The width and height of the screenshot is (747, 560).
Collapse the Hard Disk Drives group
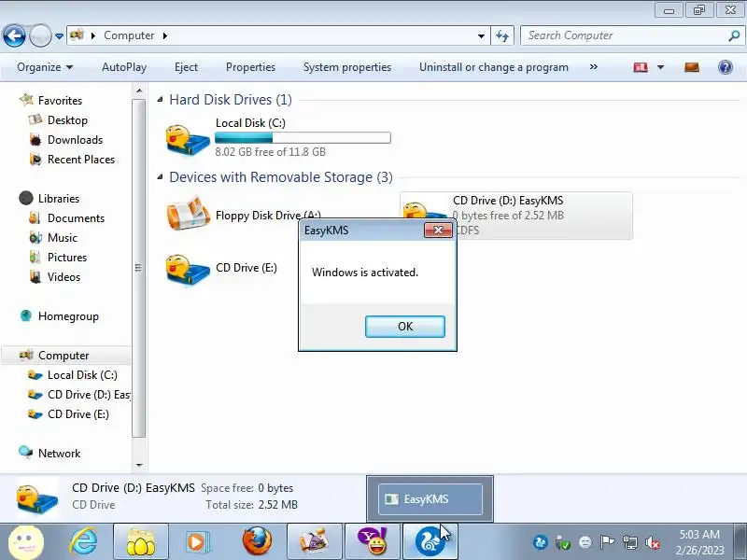[160, 100]
